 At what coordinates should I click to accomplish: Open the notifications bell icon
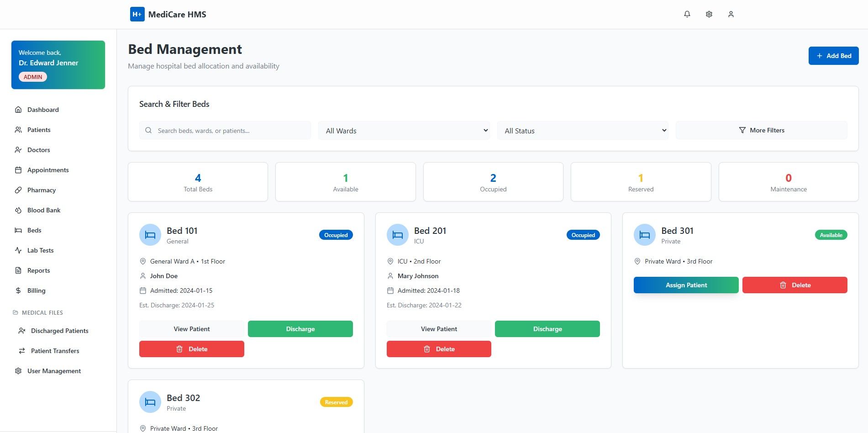[x=687, y=14]
